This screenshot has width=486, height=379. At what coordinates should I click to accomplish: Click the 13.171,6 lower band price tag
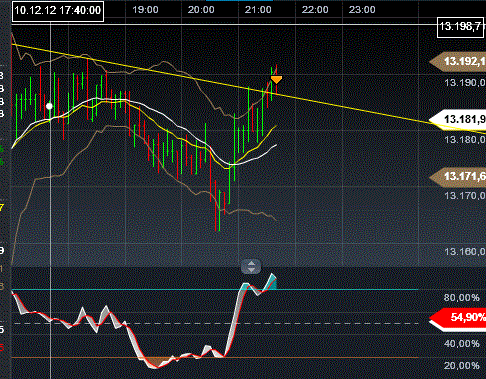[x=458, y=176]
